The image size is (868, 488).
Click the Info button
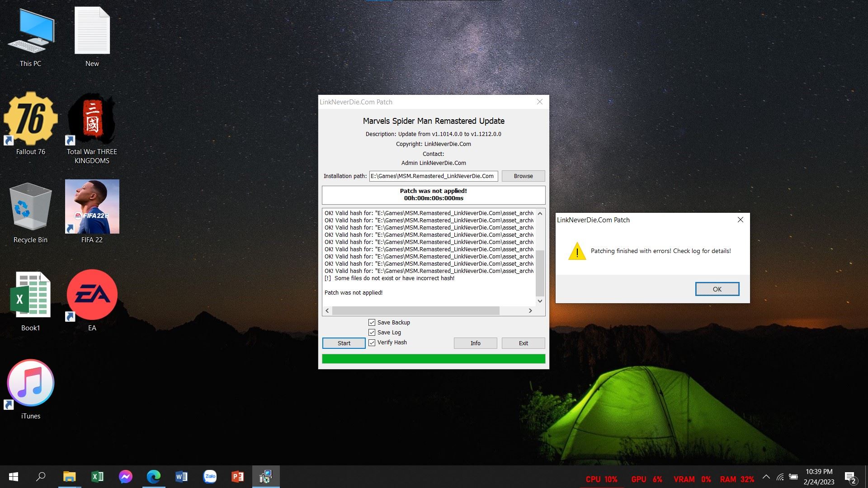(x=476, y=343)
